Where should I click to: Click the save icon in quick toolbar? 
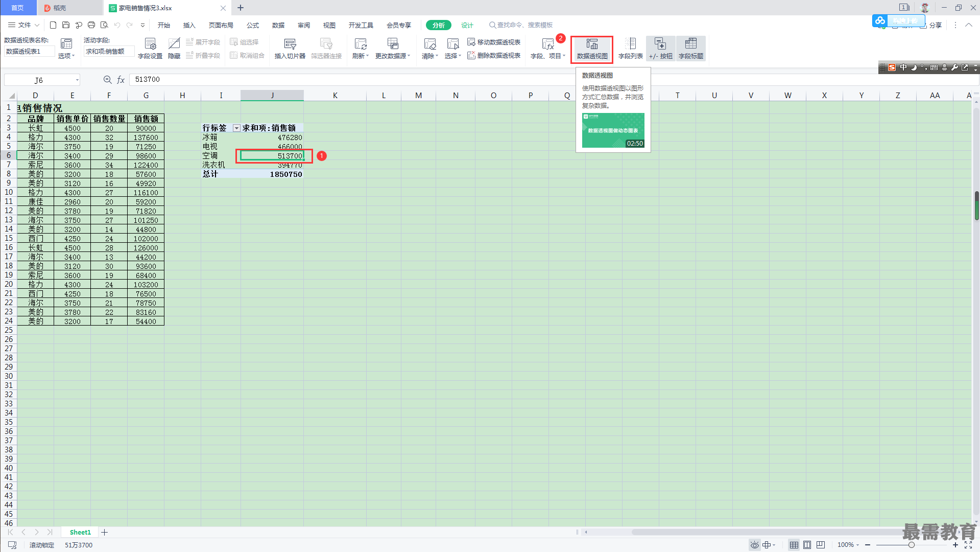tap(66, 25)
